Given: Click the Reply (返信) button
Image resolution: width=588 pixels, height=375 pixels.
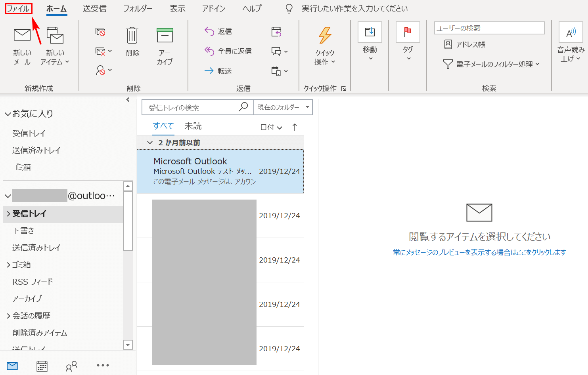Looking at the screenshot, I should click(218, 31).
